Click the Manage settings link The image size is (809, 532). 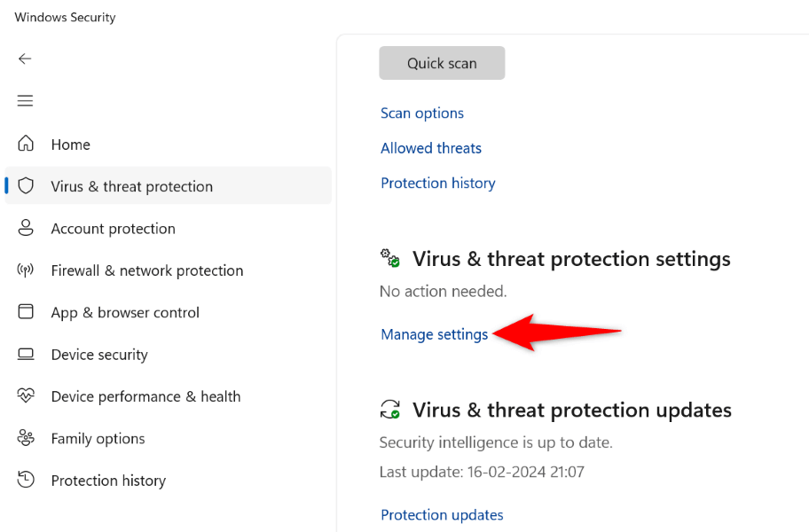click(435, 334)
